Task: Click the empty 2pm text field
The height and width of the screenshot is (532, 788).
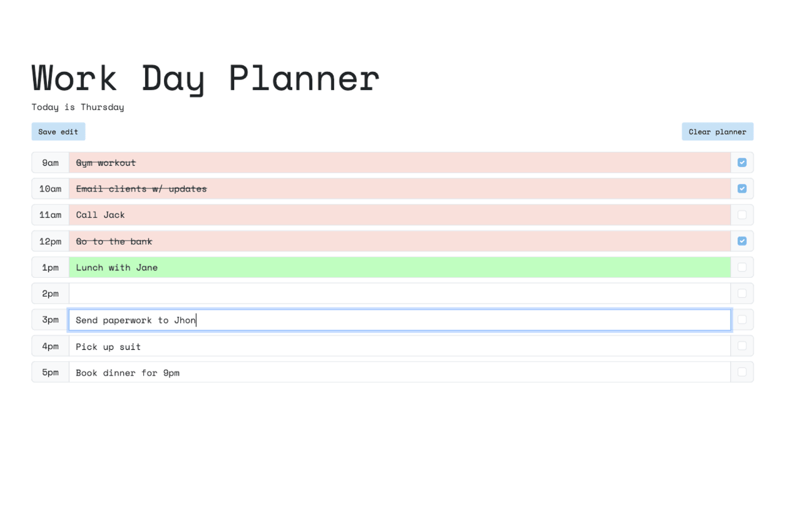Action: pyautogui.click(x=399, y=294)
